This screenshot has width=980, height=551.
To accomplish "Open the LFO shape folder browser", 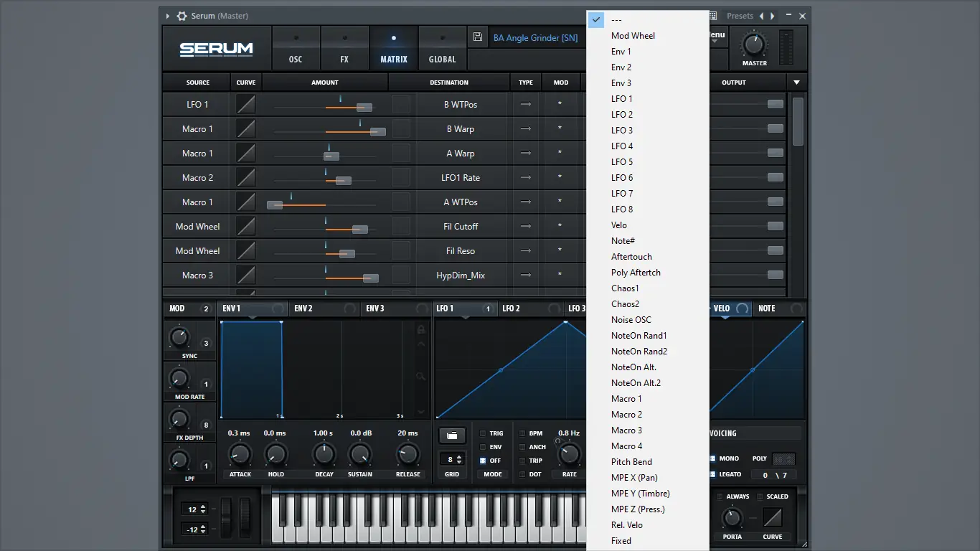I will 452,435.
